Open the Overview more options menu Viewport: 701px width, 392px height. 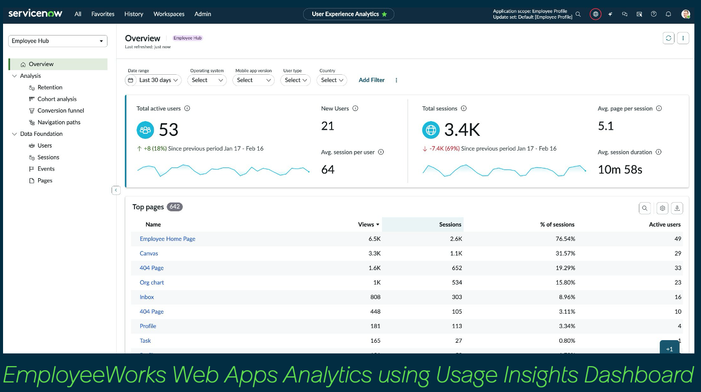tap(683, 38)
